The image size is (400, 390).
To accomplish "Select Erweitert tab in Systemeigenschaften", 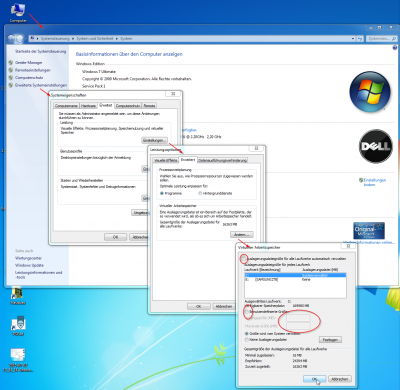I will pyautogui.click(x=106, y=105).
